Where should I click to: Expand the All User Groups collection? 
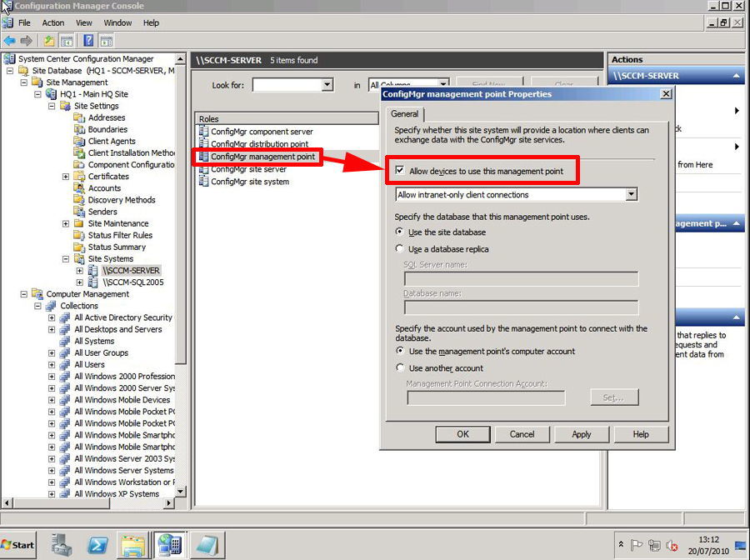coord(52,353)
